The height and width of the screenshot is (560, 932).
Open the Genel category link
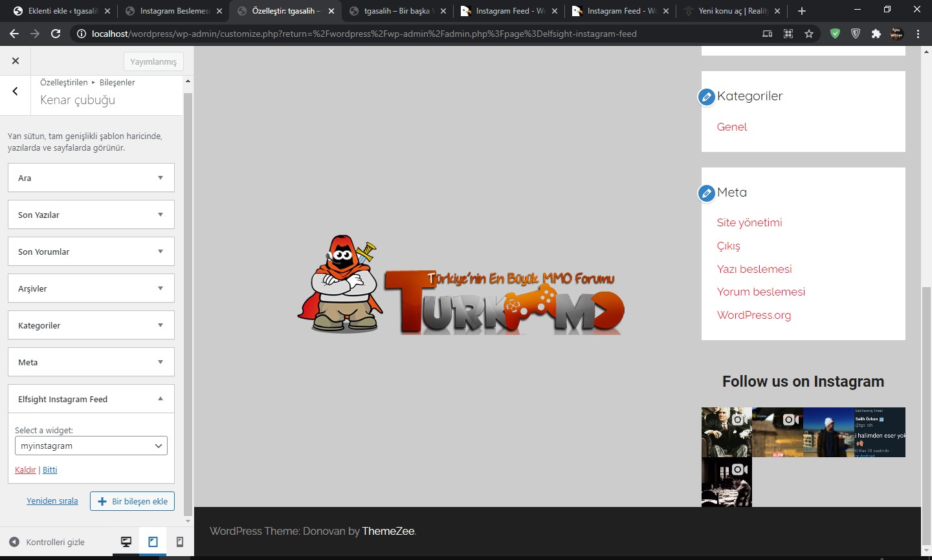pyautogui.click(x=732, y=127)
